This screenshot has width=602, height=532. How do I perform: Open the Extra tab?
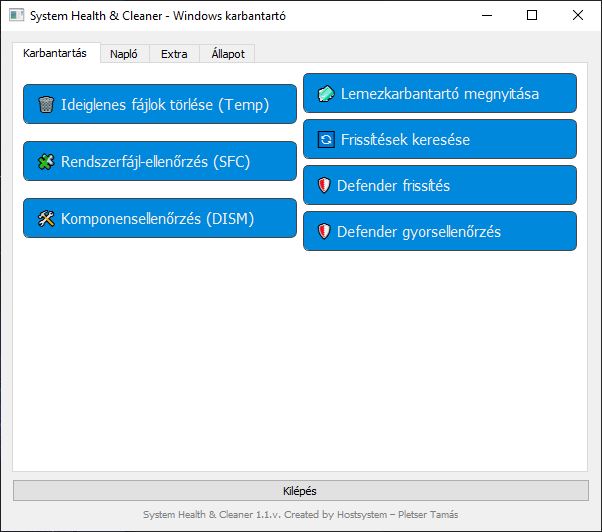click(174, 54)
